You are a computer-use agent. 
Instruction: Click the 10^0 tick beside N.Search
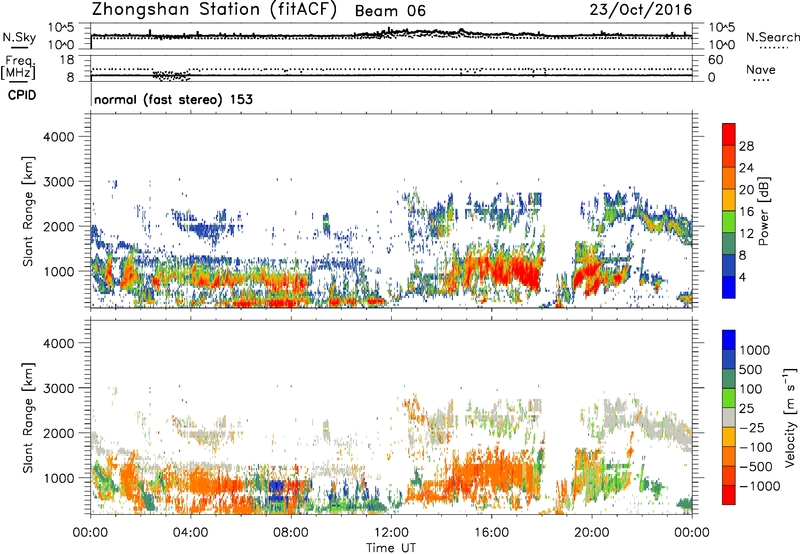722,44
